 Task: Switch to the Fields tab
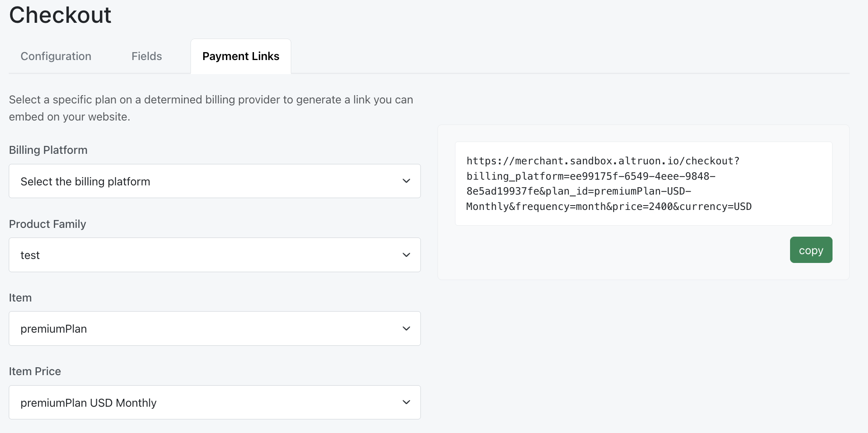click(x=146, y=56)
